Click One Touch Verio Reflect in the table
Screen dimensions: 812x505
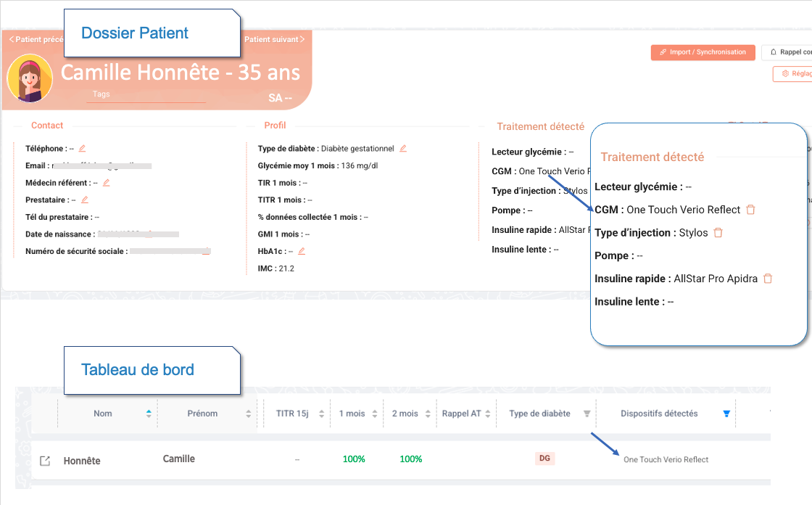point(666,459)
